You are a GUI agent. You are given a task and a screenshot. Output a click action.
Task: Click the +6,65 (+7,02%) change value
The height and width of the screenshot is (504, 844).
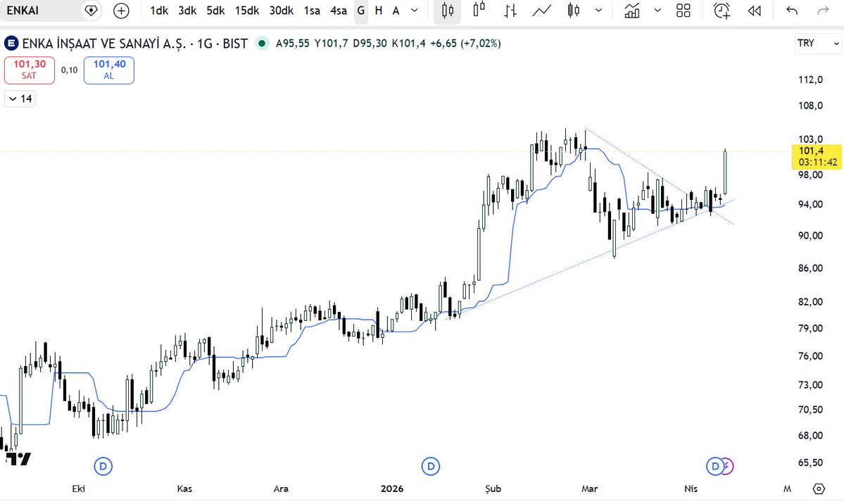[x=465, y=43]
